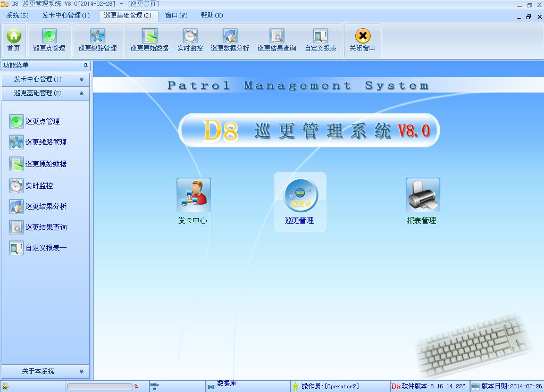This screenshot has height=392, width=544.
Task: Open 巡更点管理 from the top toolbar
Action: [x=49, y=40]
